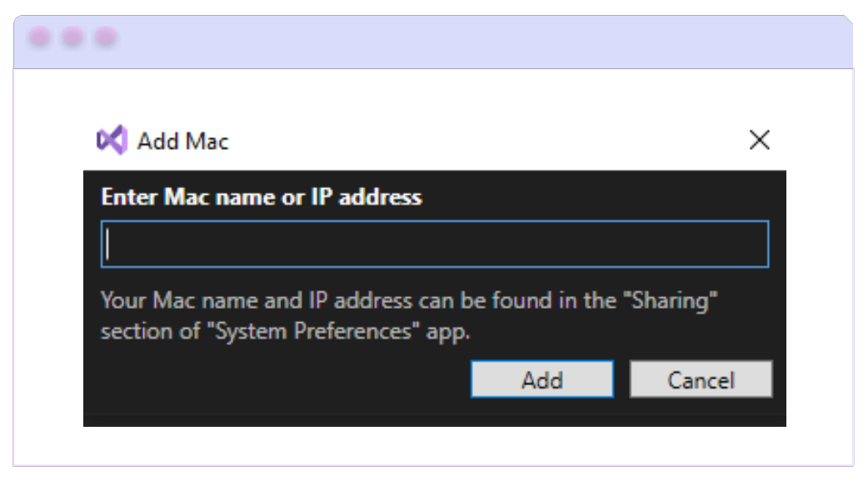Cancel the Add Mac dialog
This screenshot has height=486, width=868.
701,379
